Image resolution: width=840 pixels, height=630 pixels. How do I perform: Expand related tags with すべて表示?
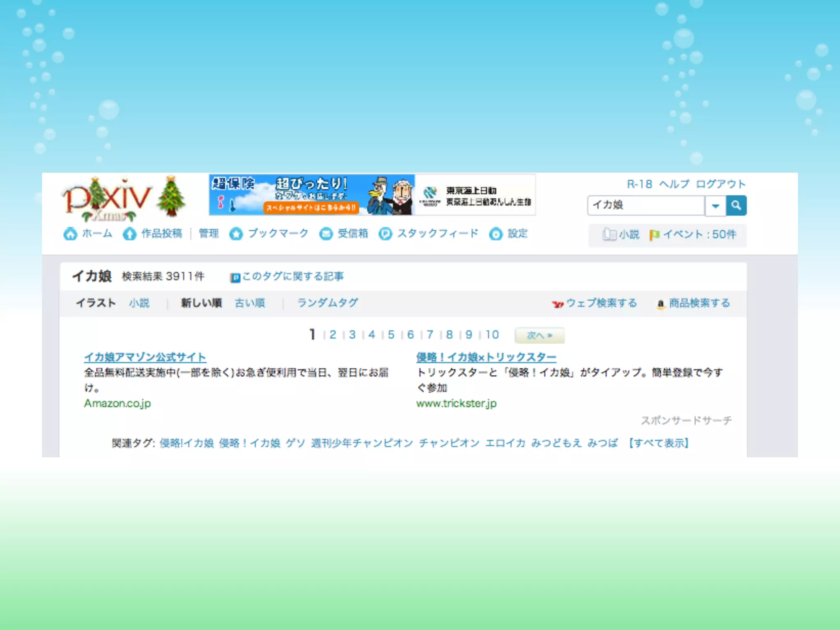[x=659, y=443]
